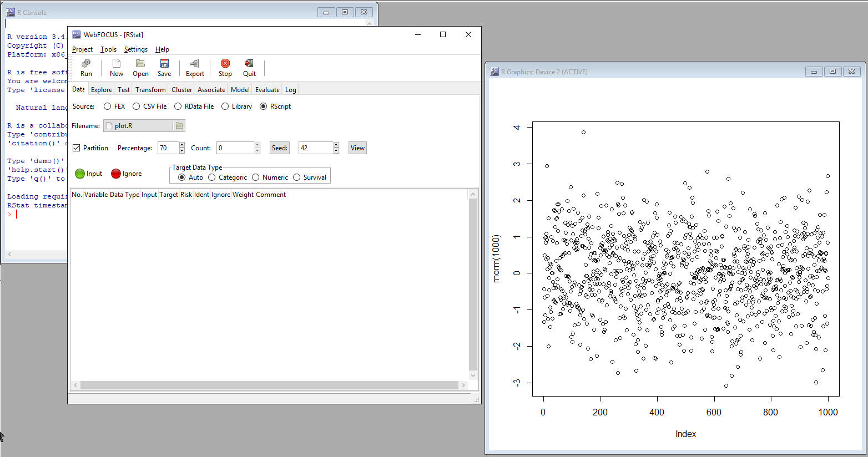Click the folder browse icon beside Filename
The image size is (868, 457).
[179, 126]
